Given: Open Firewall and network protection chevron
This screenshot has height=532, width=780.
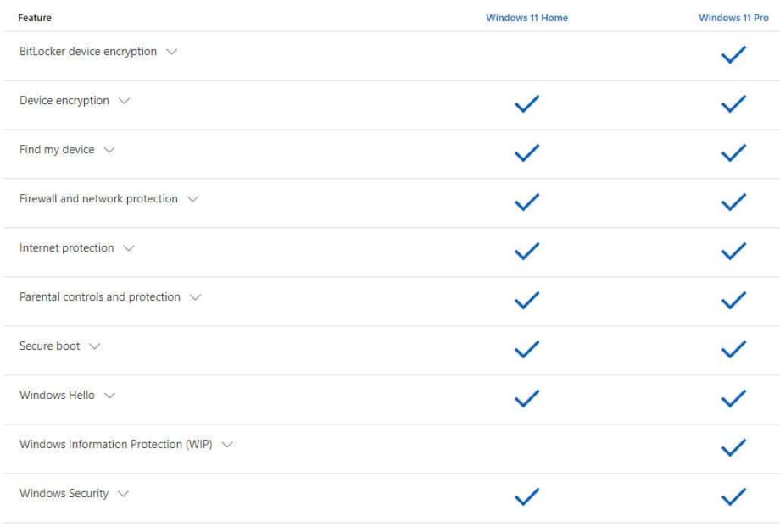Looking at the screenshot, I should [192, 199].
